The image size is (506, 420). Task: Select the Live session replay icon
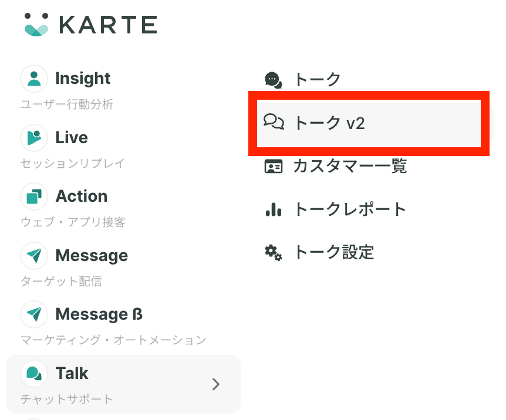[34, 137]
